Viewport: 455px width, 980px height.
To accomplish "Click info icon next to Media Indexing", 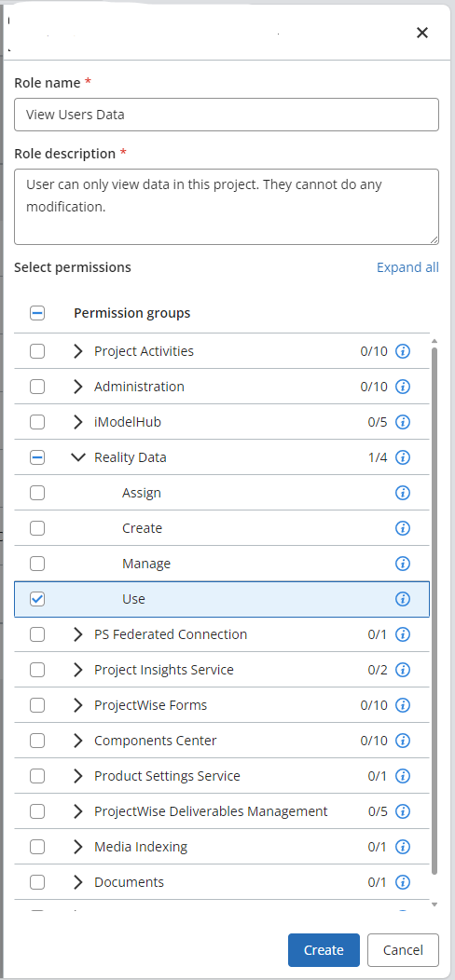I will tap(403, 848).
